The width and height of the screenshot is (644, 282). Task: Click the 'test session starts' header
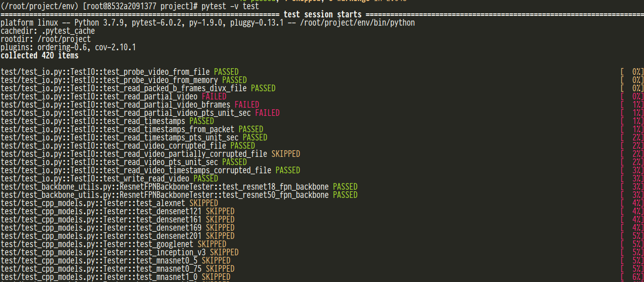322,14
